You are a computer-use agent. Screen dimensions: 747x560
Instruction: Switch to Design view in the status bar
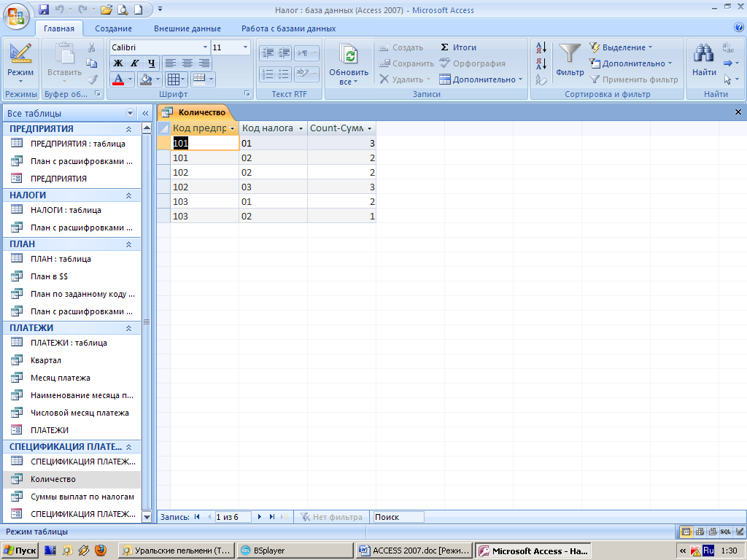point(739,532)
